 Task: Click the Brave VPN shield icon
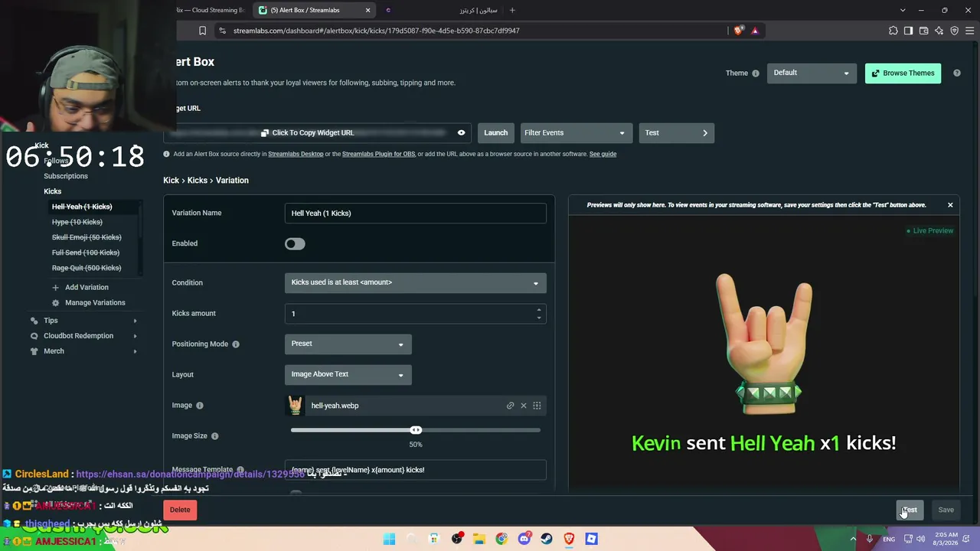coord(954,31)
